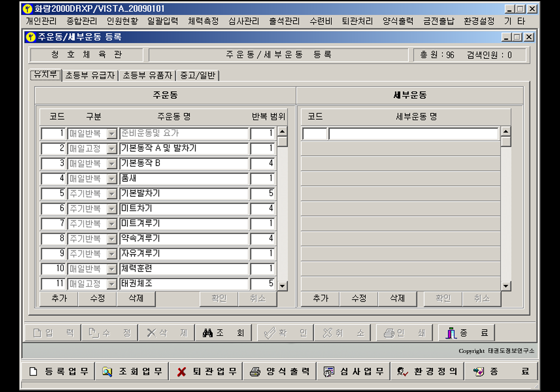Viewport: 560px width, 392px height.
Task: Open 양식출력 with the printer icon
Action: (280, 372)
